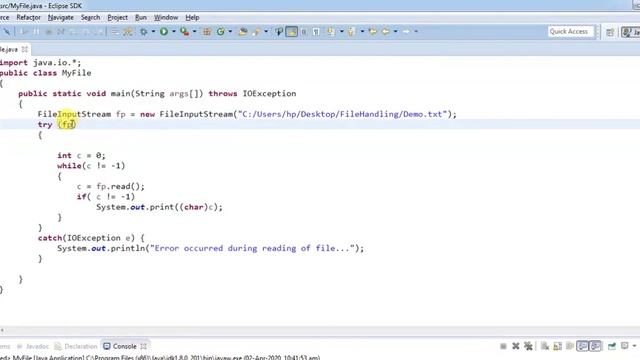The width and height of the screenshot is (640, 360).
Task: Click the while(c != -1) line
Action: point(91,166)
